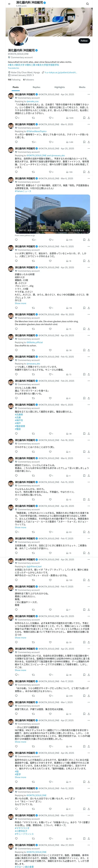
Task: Open more options on the Apr 24 post
Action: pyautogui.click(x=89, y=94)
